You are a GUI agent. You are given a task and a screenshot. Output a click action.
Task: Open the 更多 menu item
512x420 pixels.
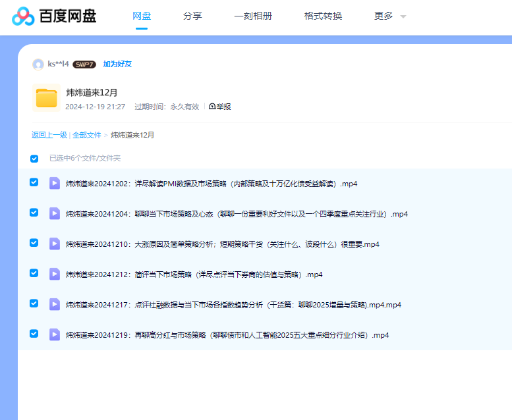384,16
